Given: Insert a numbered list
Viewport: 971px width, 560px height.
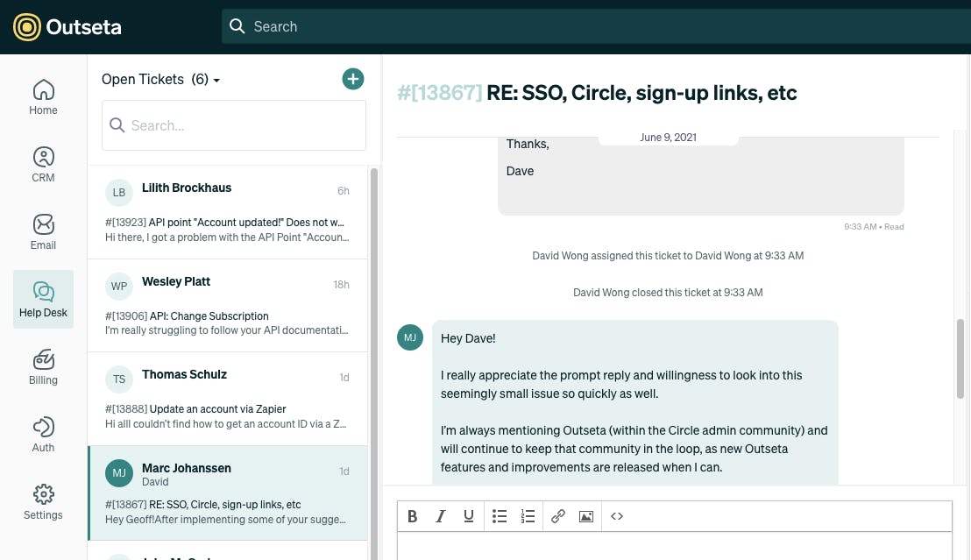Looking at the screenshot, I should (528, 516).
